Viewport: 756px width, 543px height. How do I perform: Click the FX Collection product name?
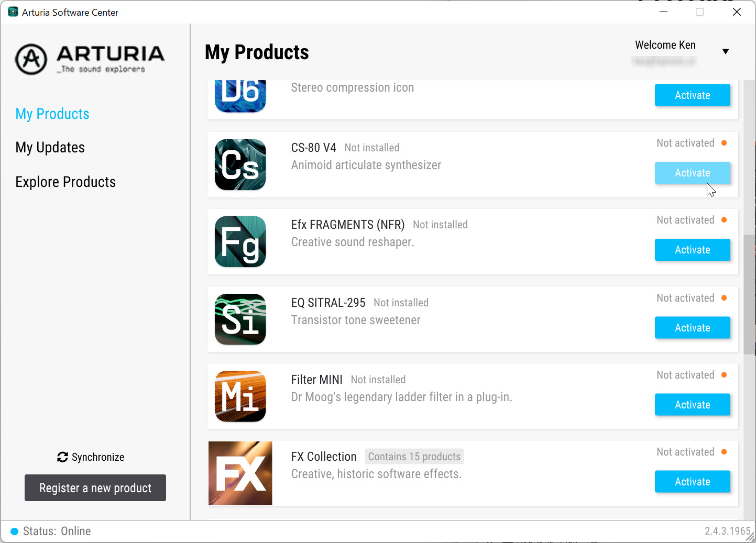click(324, 457)
